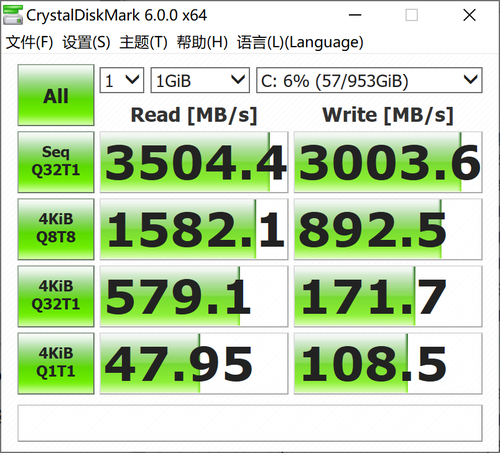The height and width of the screenshot is (453, 500).
Task: Expand the 1GiB test size dropdown
Action: [200, 80]
